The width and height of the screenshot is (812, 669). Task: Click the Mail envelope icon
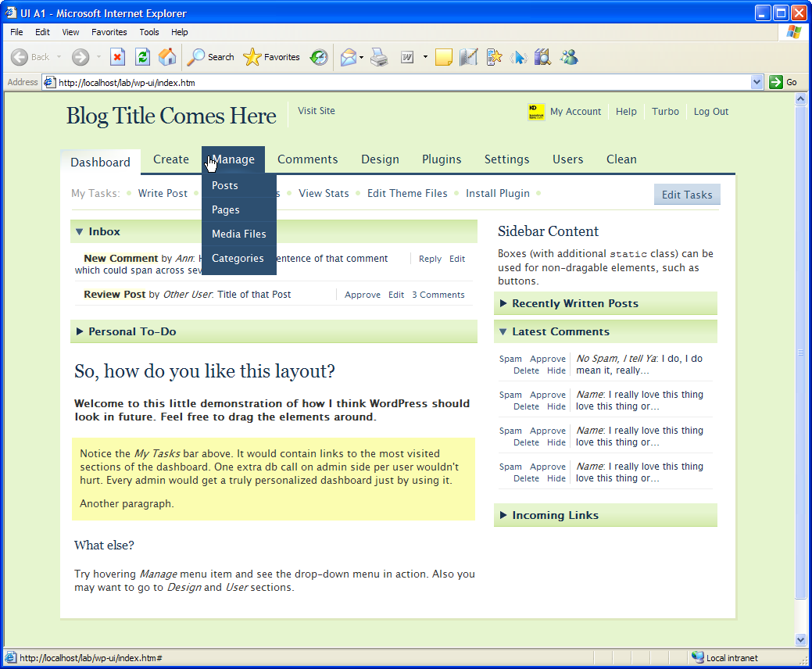coord(349,57)
